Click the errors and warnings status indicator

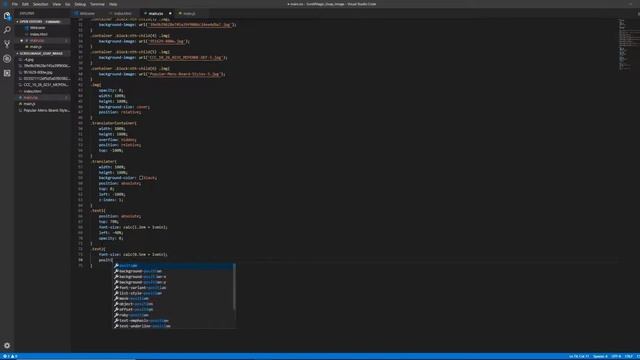(11, 356)
